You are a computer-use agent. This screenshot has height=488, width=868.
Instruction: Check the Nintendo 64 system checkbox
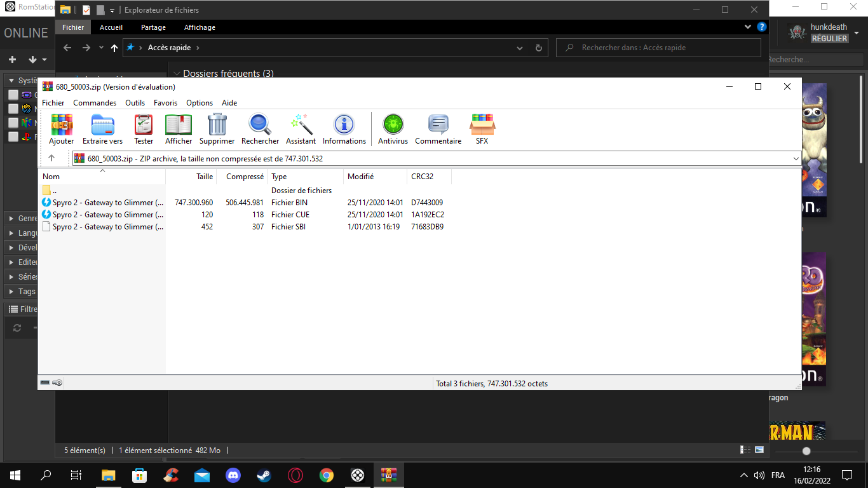pyautogui.click(x=13, y=123)
